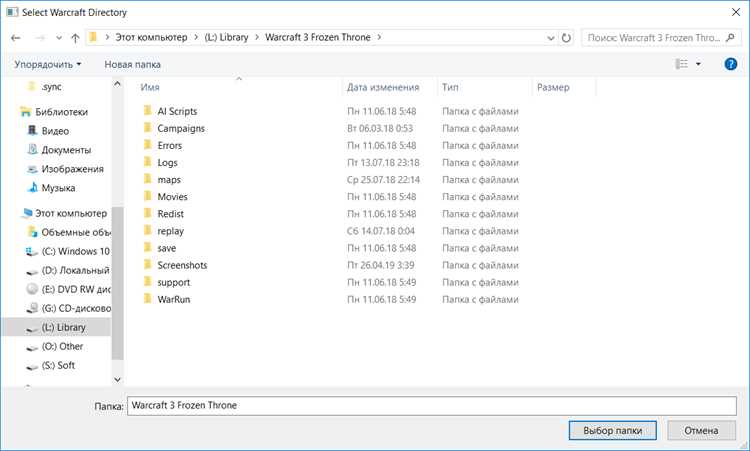Refresh the current folder view
750x451 pixels.
tap(566, 38)
